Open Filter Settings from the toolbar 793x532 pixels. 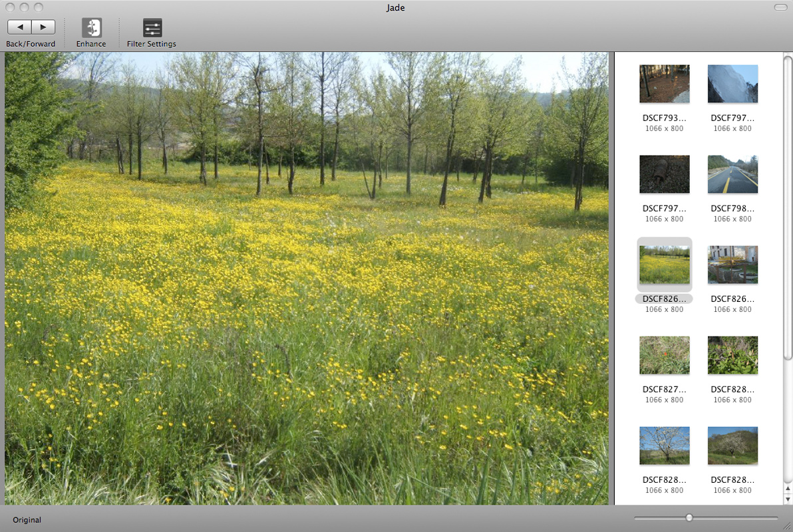point(152,28)
